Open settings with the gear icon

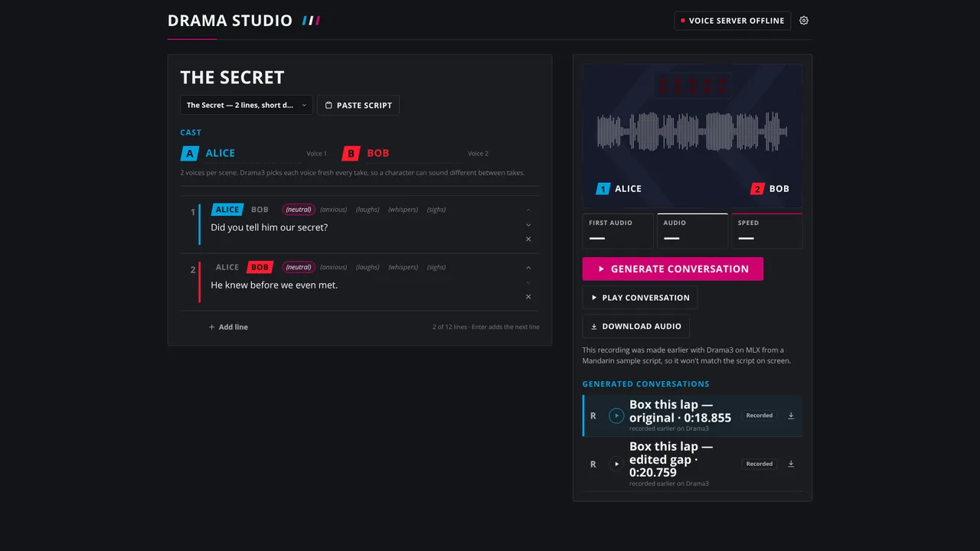(x=804, y=21)
